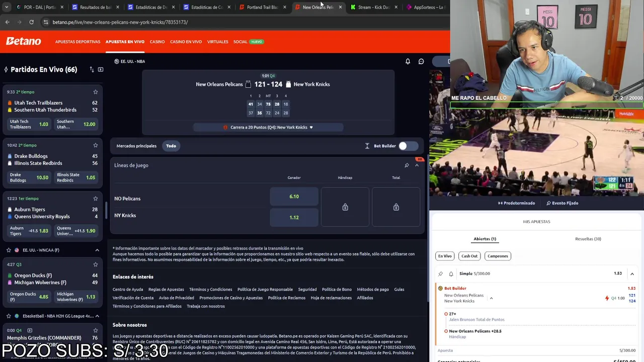This screenshot has width=644, height=362.
Task: Select Mercados principales filter
Action: tap(136, 146)
